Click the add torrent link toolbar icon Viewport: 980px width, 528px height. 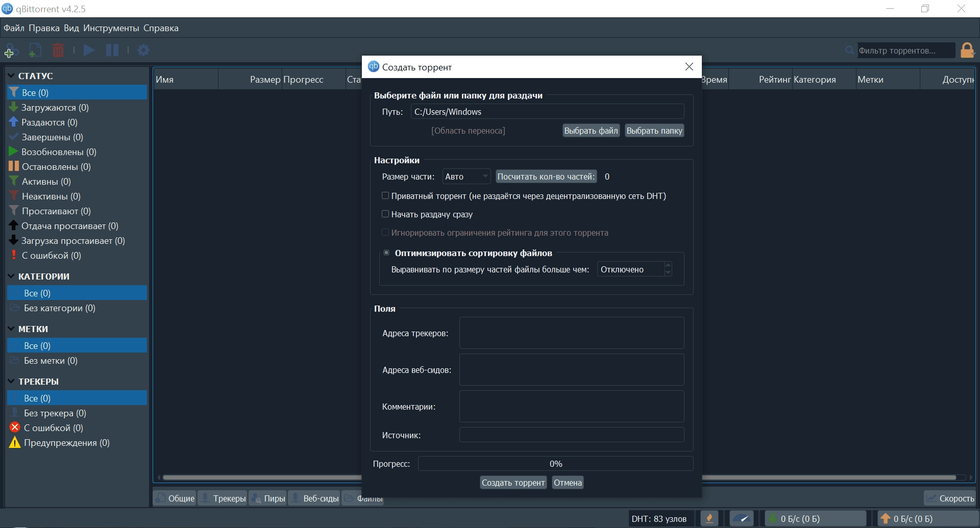[11, 51]
